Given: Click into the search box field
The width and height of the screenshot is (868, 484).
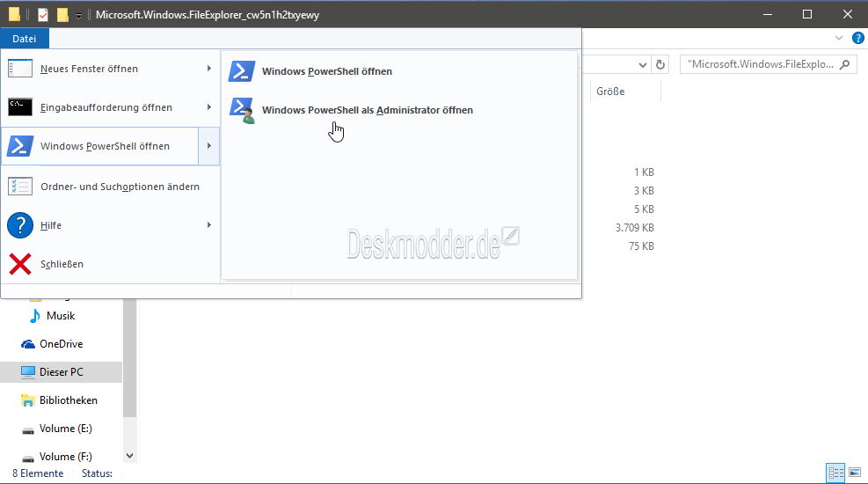Looking at the screenshot, I should coord(769,64).
